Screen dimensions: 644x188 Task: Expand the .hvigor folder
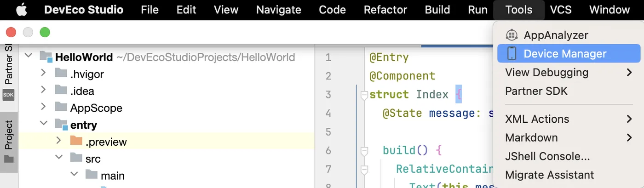(43, 73)
